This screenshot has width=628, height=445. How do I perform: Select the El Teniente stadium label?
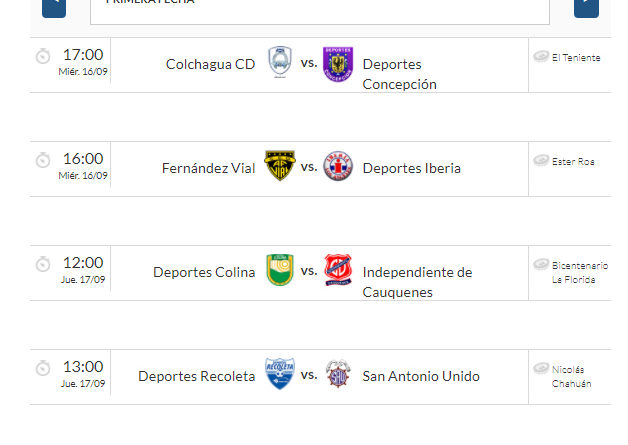point(576,58)
